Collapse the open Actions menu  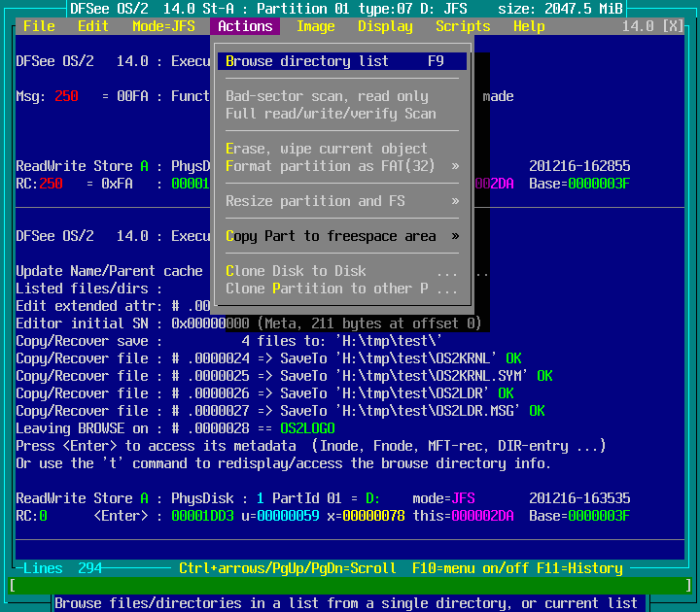click(x=245, y=26)
